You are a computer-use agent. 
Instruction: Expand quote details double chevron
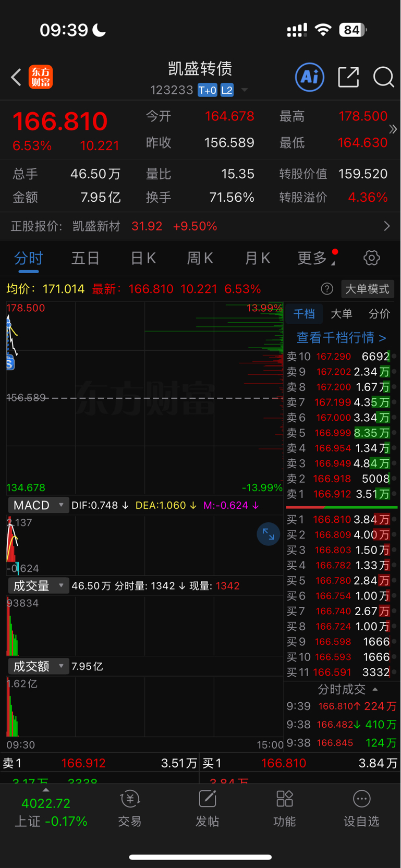(x=393, y=129)
